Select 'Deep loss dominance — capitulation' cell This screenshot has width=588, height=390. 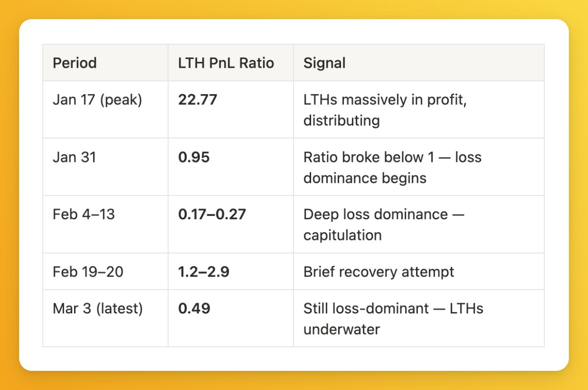[384, 224]
